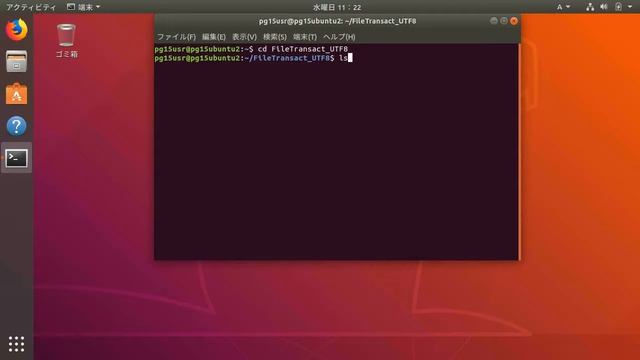This screenshot has width=640, height=360.
Task: Open the 検索(S) menu
Action: [275, 37]
